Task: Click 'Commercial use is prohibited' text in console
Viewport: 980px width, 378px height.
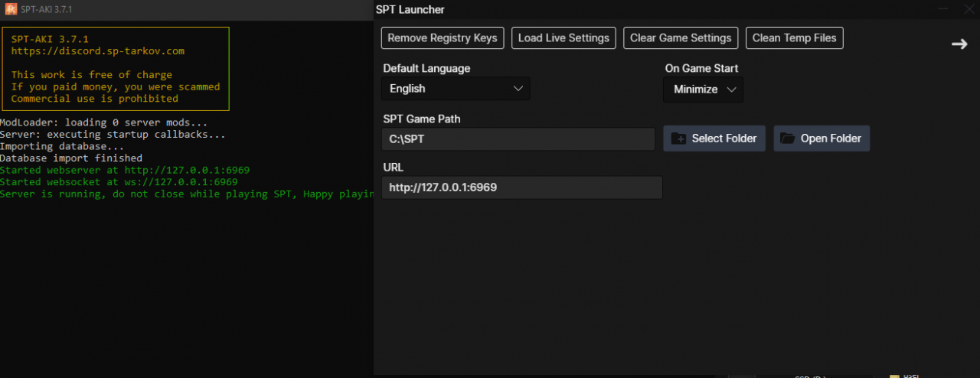Action: click(95, 99)
